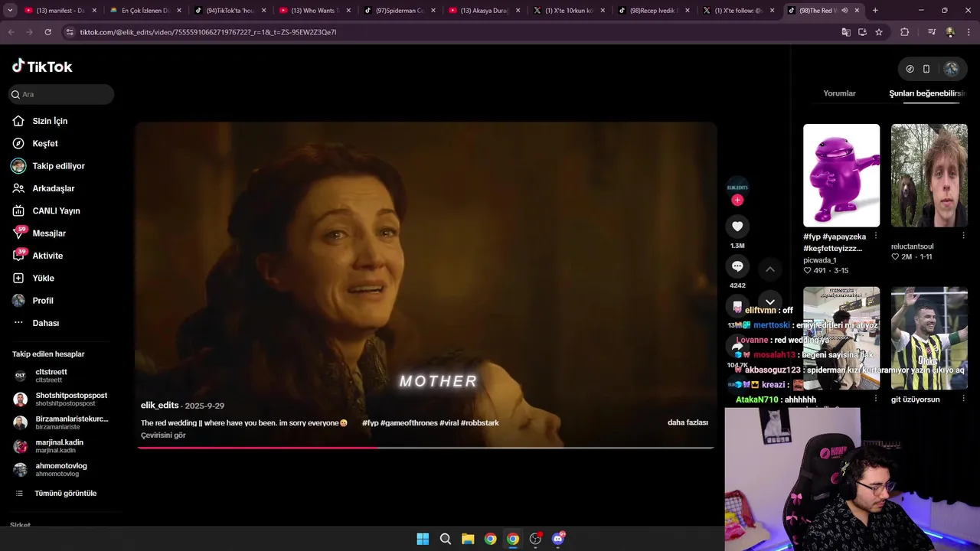Go to the previous video (up chevron)
Viewport: 980px width, 551px height.
tap(770, 269)
